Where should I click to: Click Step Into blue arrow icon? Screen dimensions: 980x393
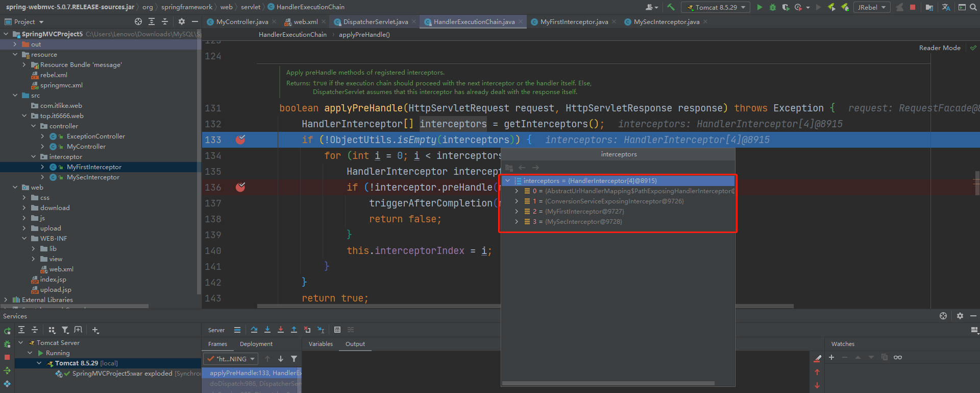click(267, 330)
